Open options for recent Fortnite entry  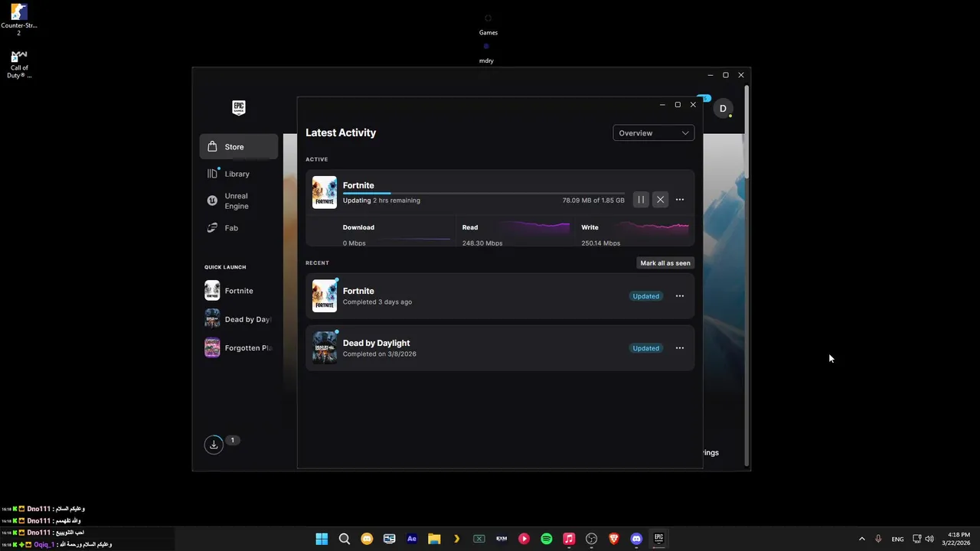tap(680, 296)
